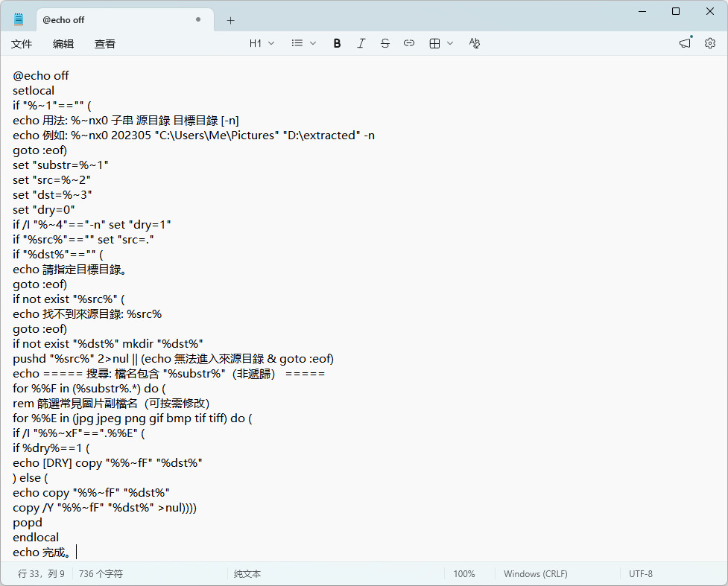Click the ') else (' line
The height and width of the screenshot is (586, 728).
[x=31, y=478]
